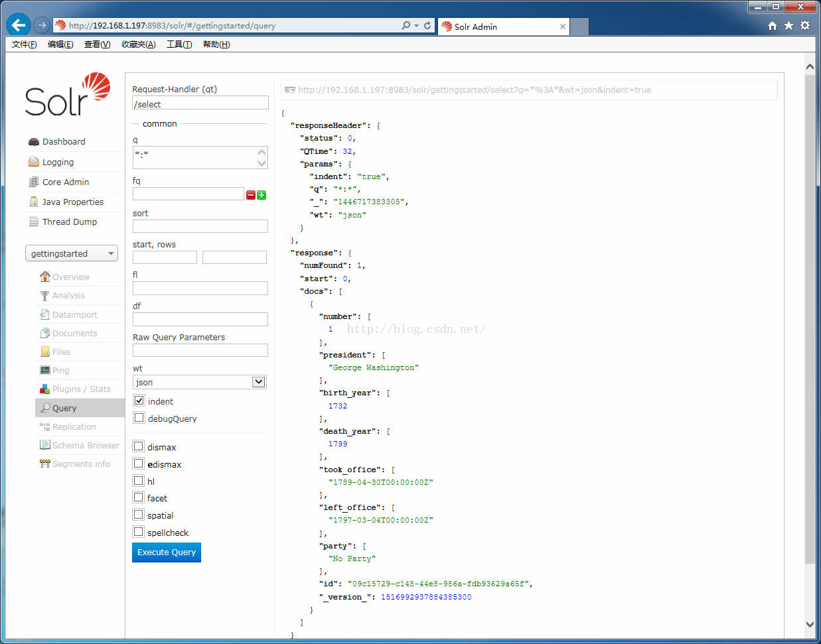This screenshot has width=821, height=644.
Task: Enable the spatial checkbox
Action: tap(139, 515)
